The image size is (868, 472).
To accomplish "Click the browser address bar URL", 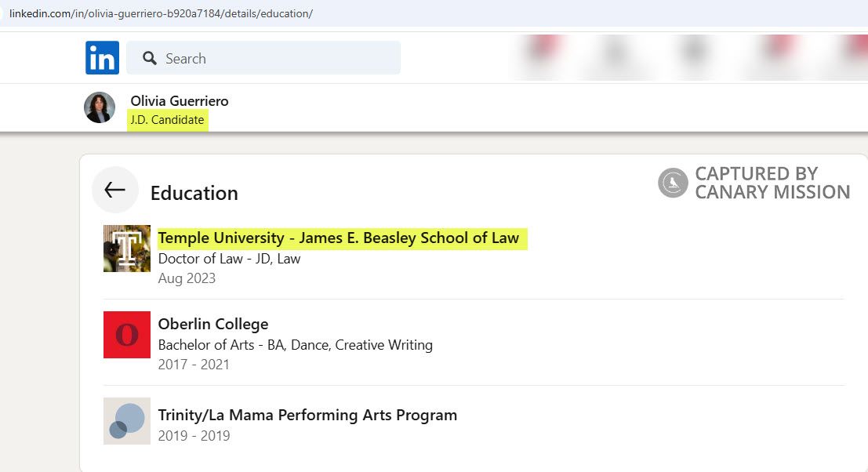I will tap(161, 13).
